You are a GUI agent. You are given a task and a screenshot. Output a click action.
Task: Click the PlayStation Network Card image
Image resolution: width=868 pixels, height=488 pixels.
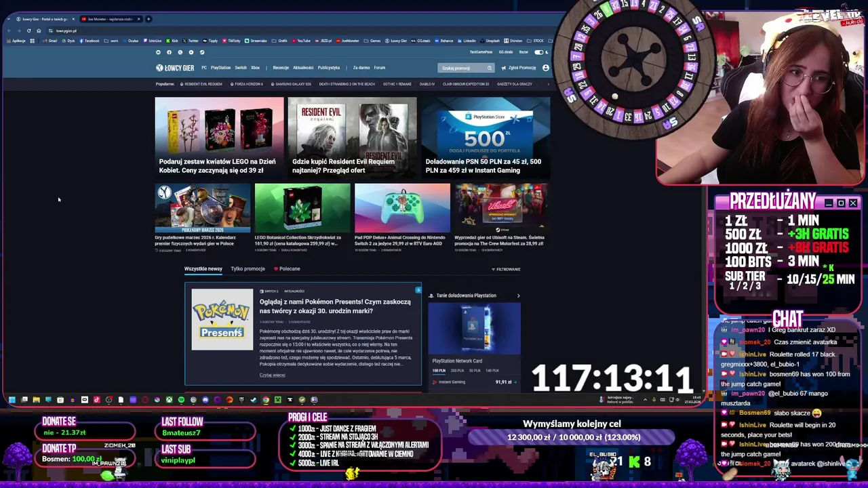pos(474,328)
